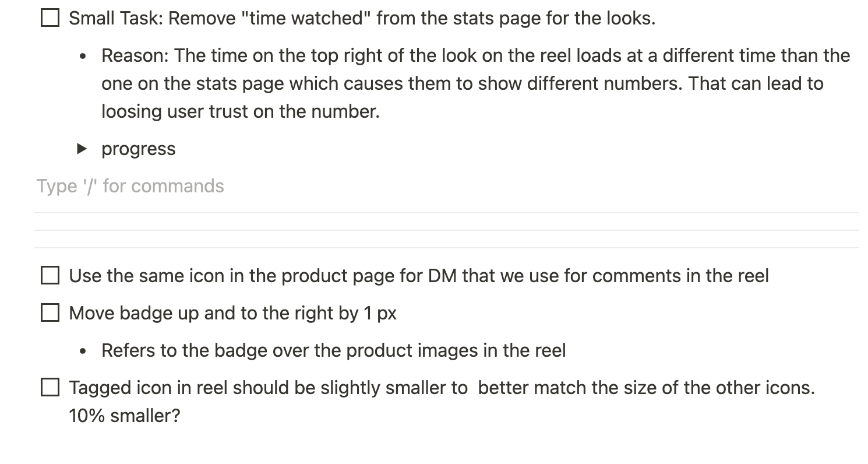
Task: Click the bullet dot before 'Reason:'
Action: coord(85,57)
